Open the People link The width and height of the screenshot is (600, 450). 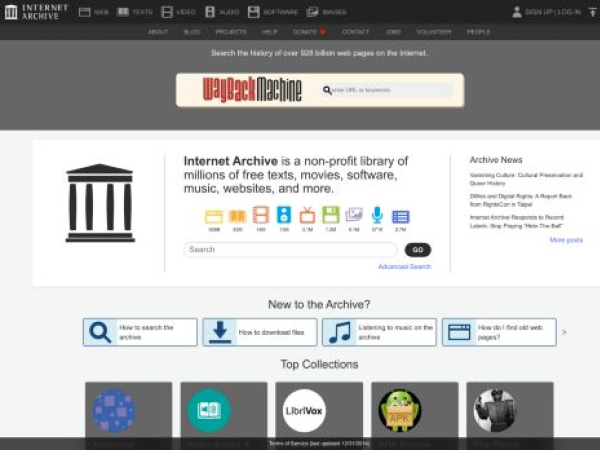point(479,32)
